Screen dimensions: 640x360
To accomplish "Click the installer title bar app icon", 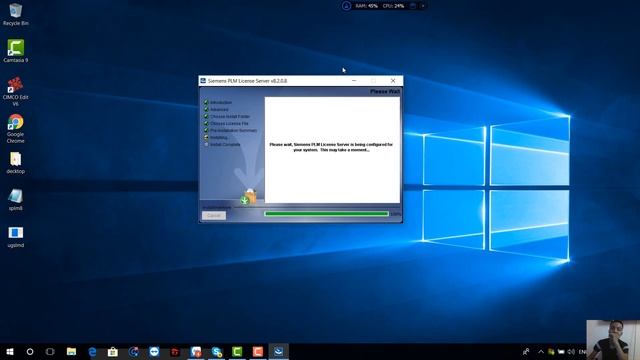I will [203, 80].
